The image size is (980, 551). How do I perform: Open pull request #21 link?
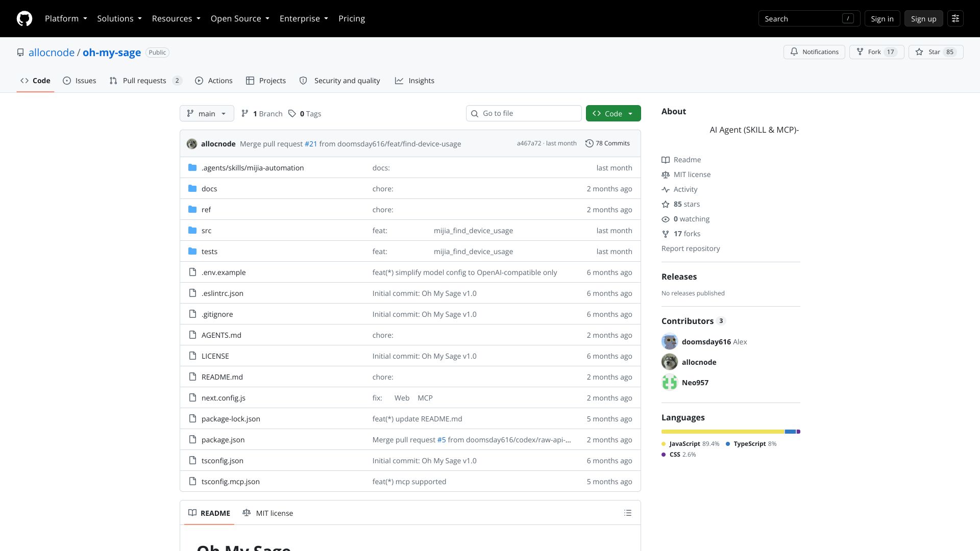pyautogui.click(x=311, y=144)
